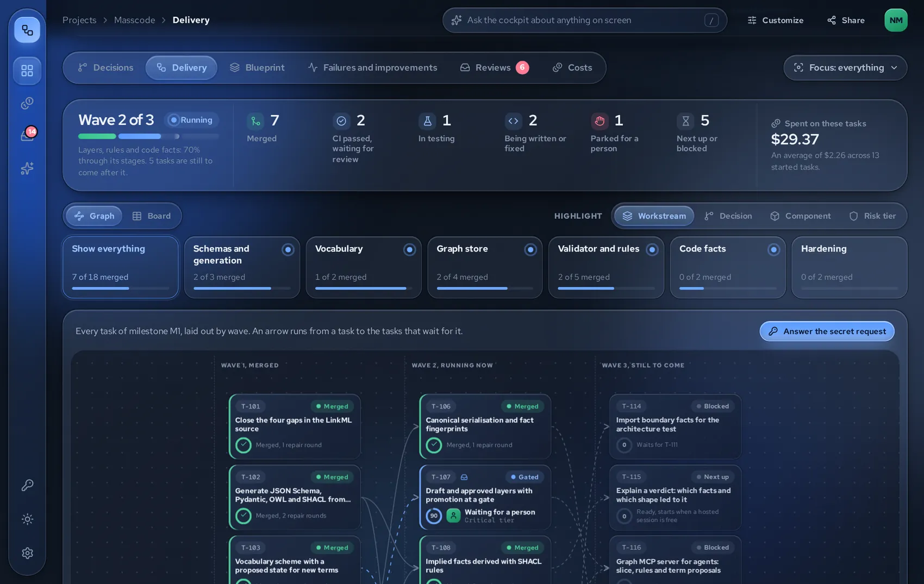Open the key secrets icon in sidebar
Viewport: 924px width, 584px height.
27,485
